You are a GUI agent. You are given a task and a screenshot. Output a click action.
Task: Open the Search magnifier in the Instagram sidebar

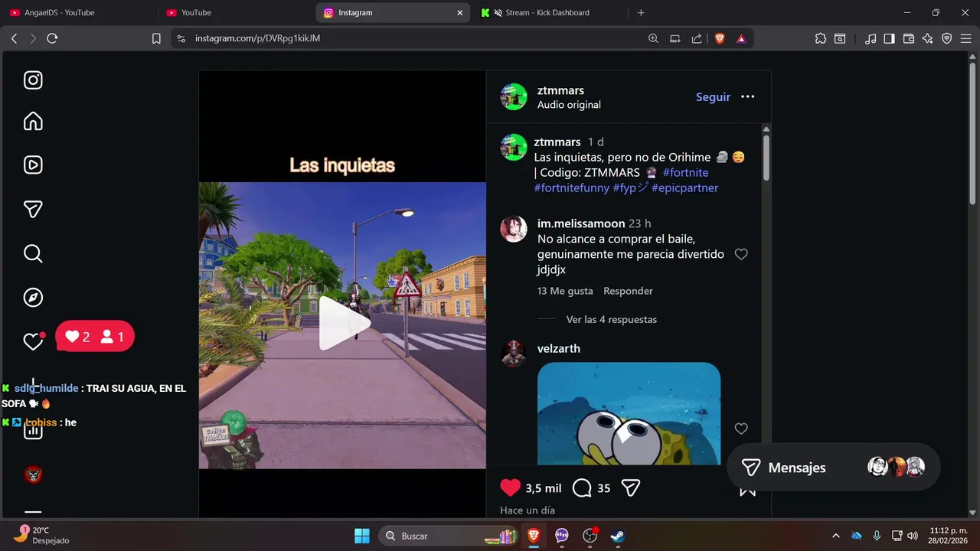click(33, 253)
